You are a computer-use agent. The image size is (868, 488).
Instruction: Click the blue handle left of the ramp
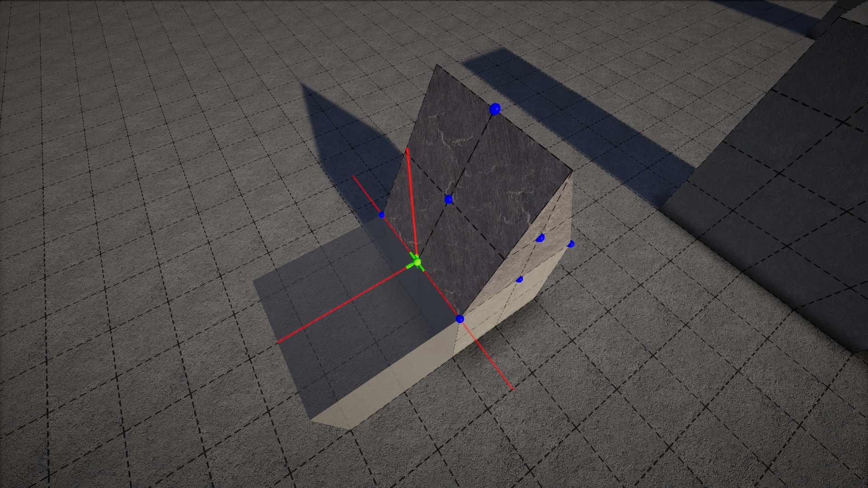point(382,215)
